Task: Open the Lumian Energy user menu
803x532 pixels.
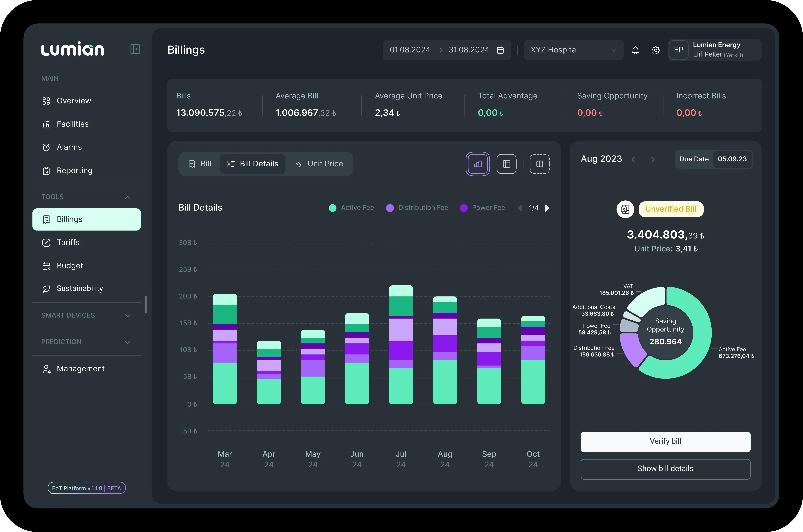Action: pyautogui.click(x=715, y=50)
